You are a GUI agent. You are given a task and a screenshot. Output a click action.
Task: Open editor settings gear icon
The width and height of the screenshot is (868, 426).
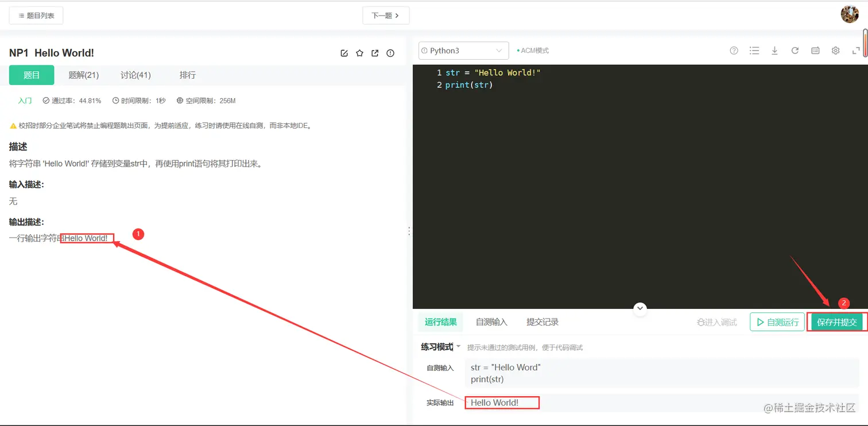coord(836,51)
